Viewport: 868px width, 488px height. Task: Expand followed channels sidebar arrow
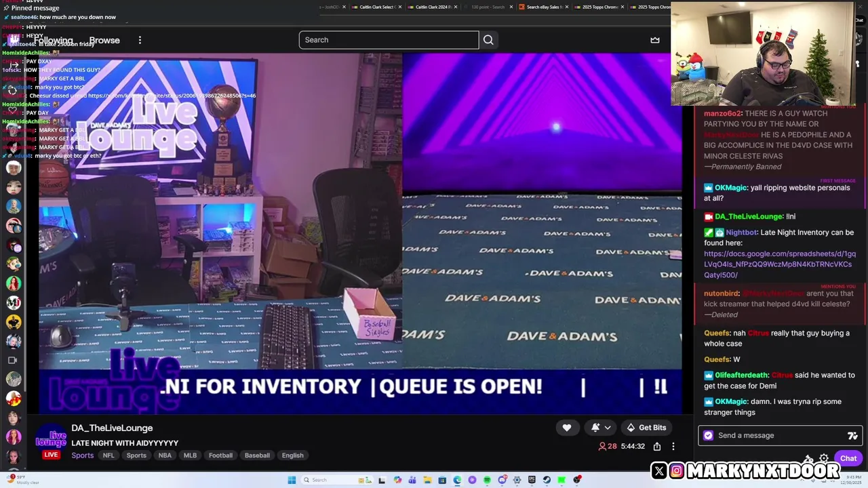click(x=13, y=65)
